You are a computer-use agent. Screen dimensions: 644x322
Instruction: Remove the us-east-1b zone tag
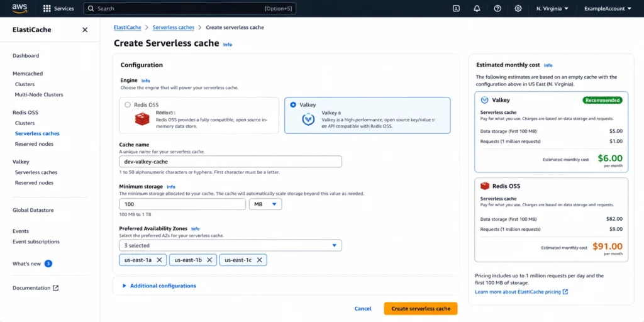point(209,260)
